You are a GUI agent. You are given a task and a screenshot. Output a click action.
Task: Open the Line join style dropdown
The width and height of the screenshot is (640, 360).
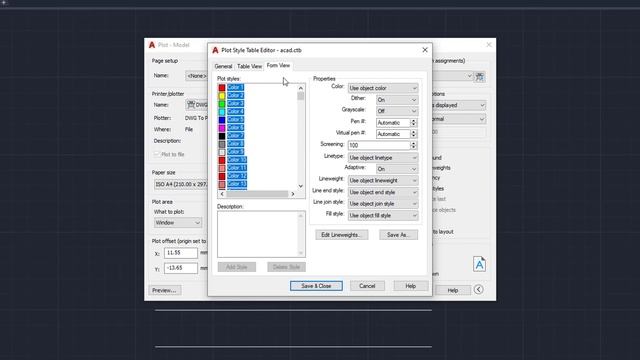[x=383, y=203]
